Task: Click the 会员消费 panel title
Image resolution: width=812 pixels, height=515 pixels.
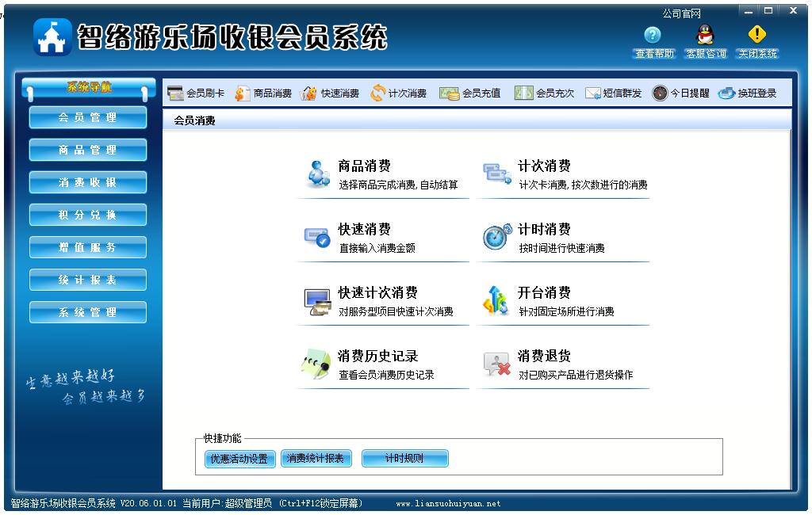Action: 194,120
